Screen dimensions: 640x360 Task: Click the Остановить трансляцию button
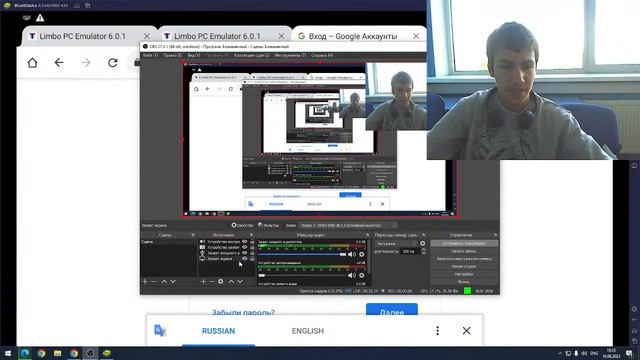pos(464,243)
